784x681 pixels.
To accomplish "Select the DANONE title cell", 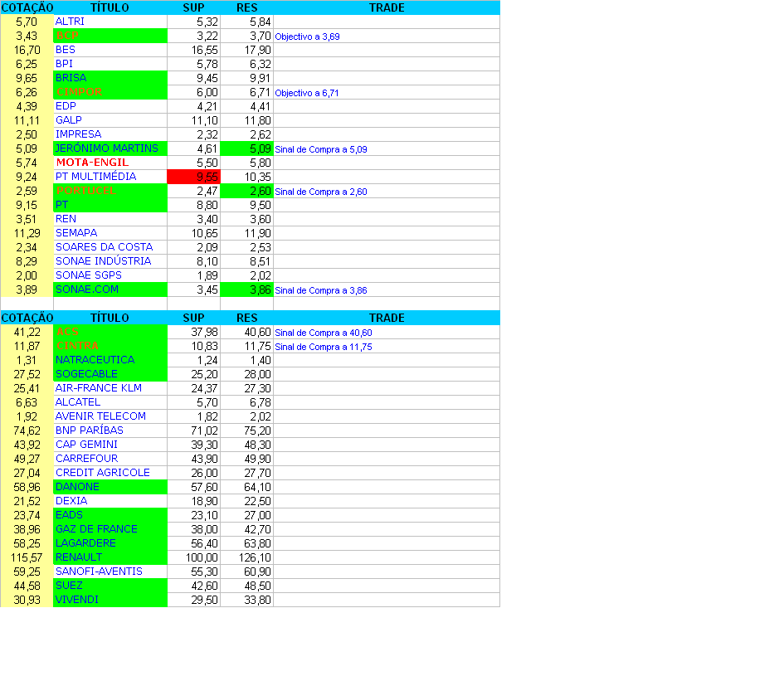I will pyautogui.click(x=110, y=487).
